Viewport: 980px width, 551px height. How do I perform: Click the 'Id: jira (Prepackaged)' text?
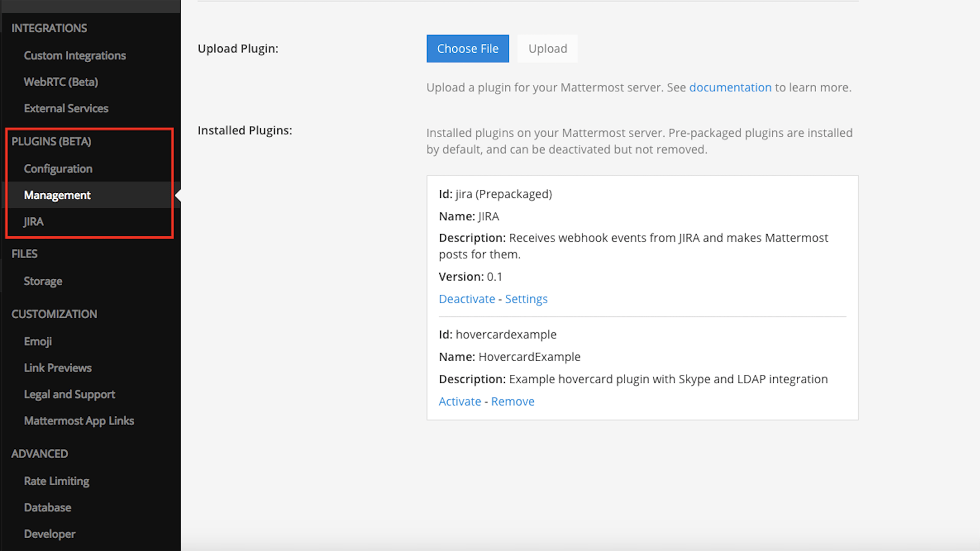pos(495,194)
